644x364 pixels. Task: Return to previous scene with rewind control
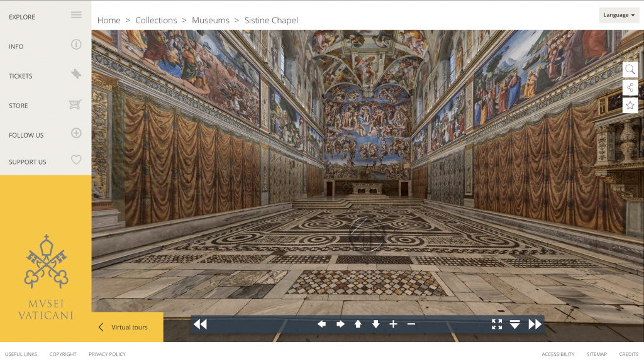pyautogui.click(x=200, y=324)
